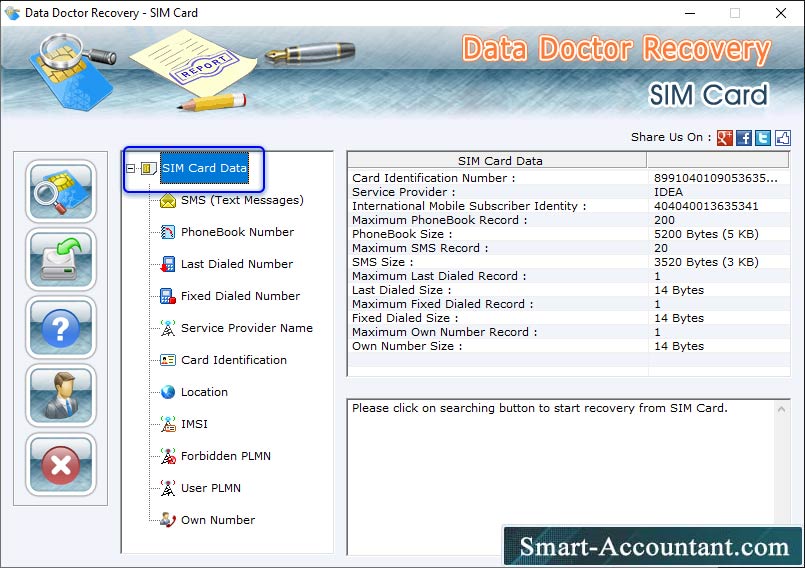The width and height of the screenshot is (805, 568).
Task: Click Card Identification Number row label
Action: pyautogui.click(x=433, y=178)
